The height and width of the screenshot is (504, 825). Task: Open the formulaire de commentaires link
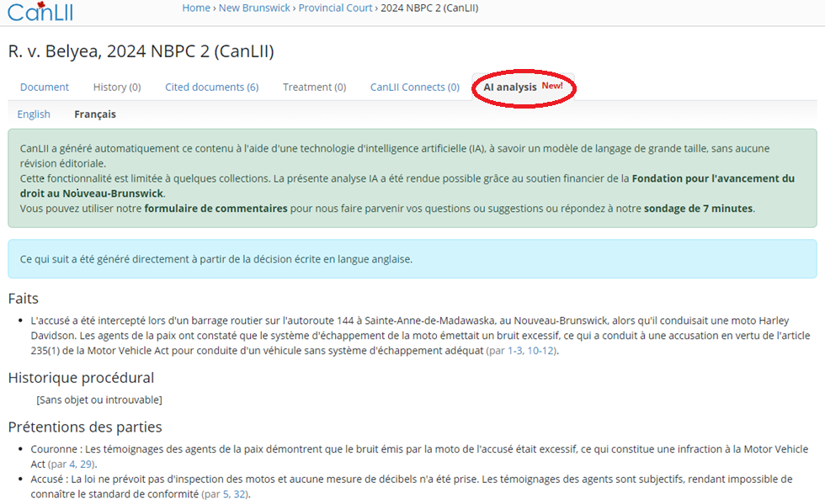tap(216, 208)
